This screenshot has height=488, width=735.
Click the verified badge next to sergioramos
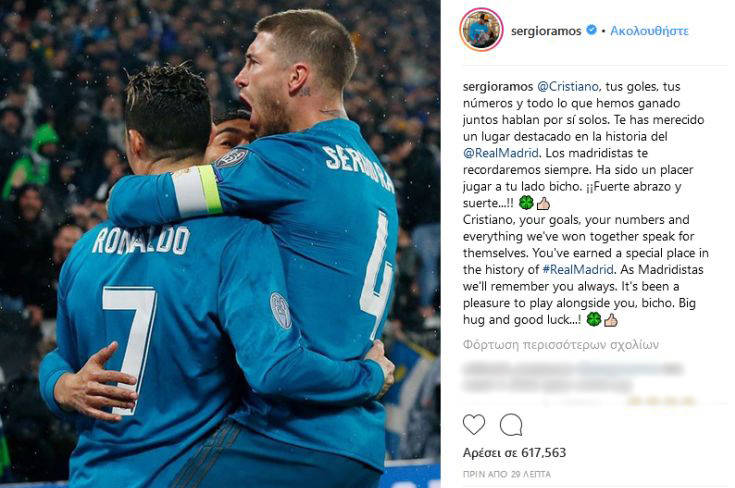pyautogui.click(x=592, y=30)
